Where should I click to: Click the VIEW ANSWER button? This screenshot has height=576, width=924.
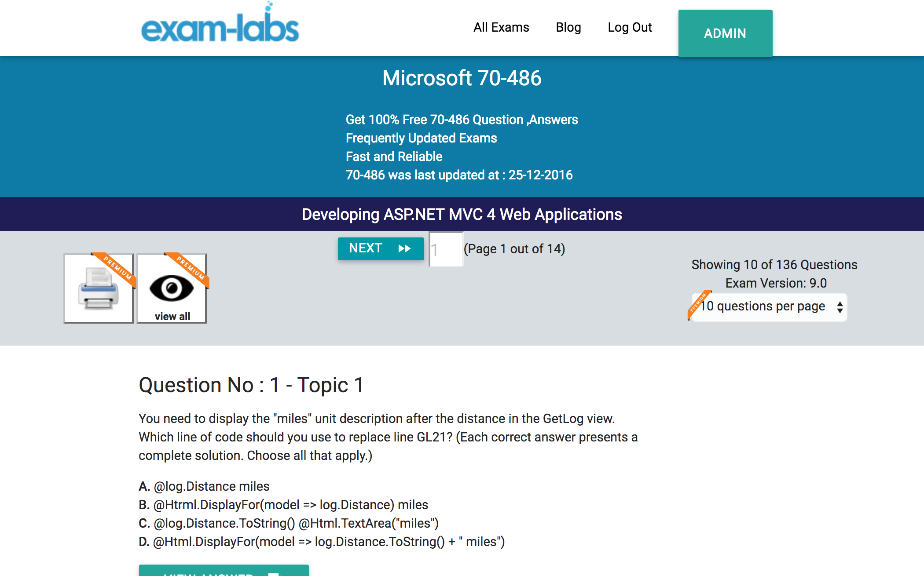click(224, 570)
